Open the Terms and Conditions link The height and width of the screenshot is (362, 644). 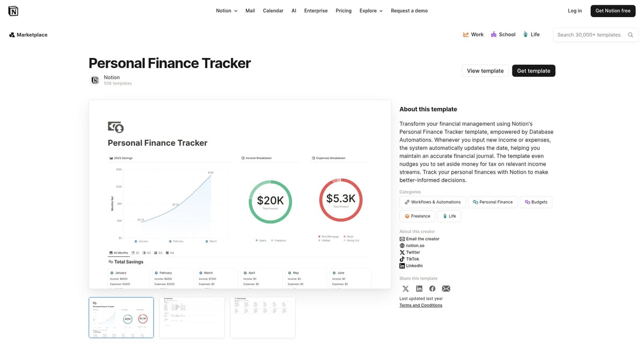(421, 305)
